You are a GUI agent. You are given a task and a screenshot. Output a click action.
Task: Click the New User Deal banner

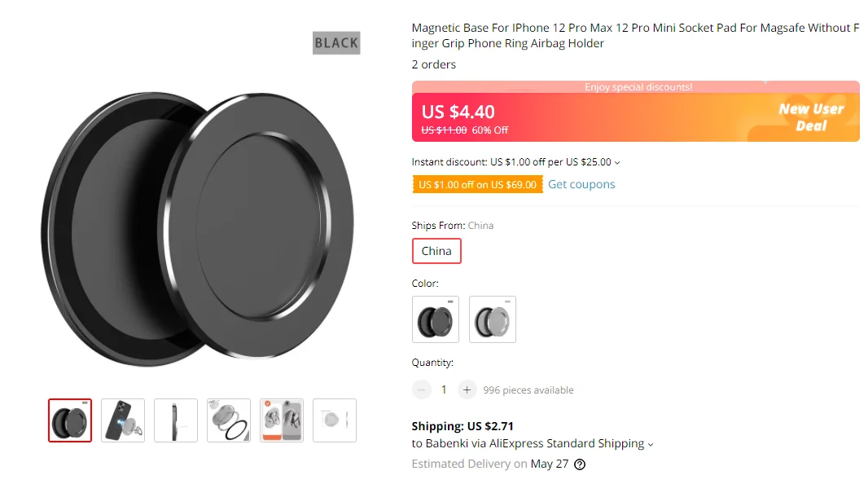810,117
